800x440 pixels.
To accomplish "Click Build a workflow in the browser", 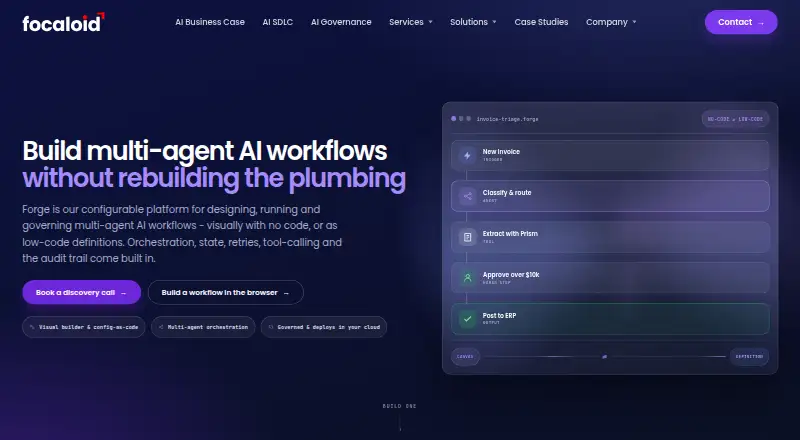I will [226, 292].
